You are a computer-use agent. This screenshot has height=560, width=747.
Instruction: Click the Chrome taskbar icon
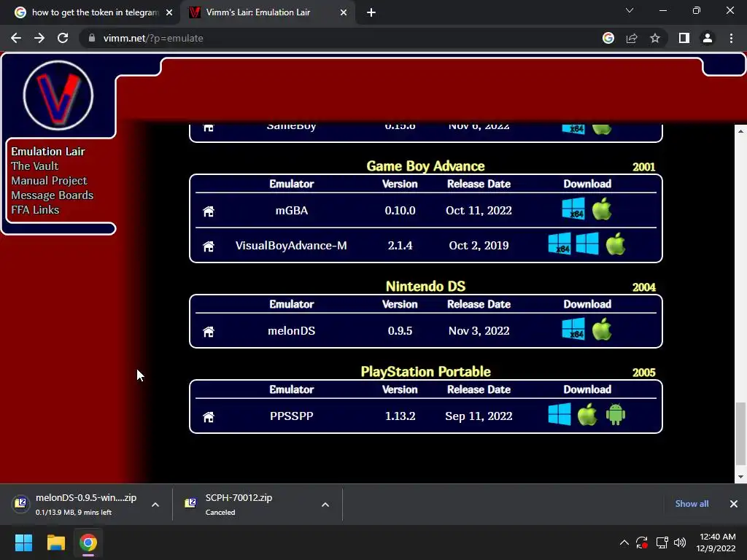[x=88, y=542]
